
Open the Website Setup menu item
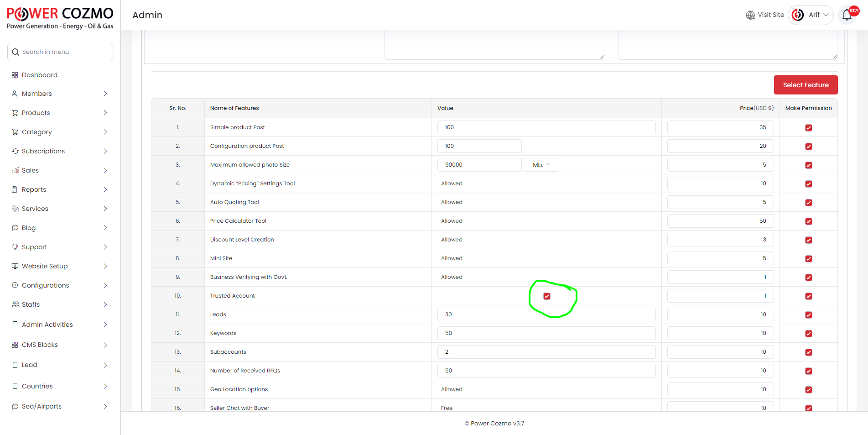coord(45,266)
